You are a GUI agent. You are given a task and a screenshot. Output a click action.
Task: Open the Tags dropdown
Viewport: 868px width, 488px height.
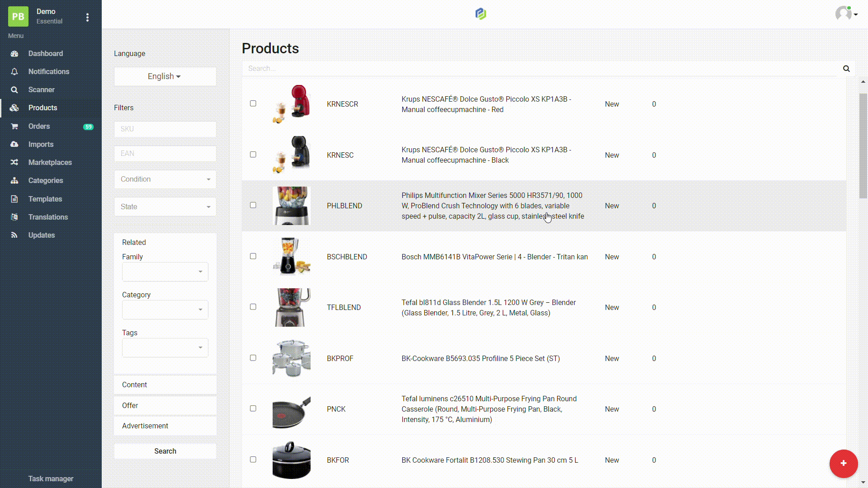pos(165,348)
